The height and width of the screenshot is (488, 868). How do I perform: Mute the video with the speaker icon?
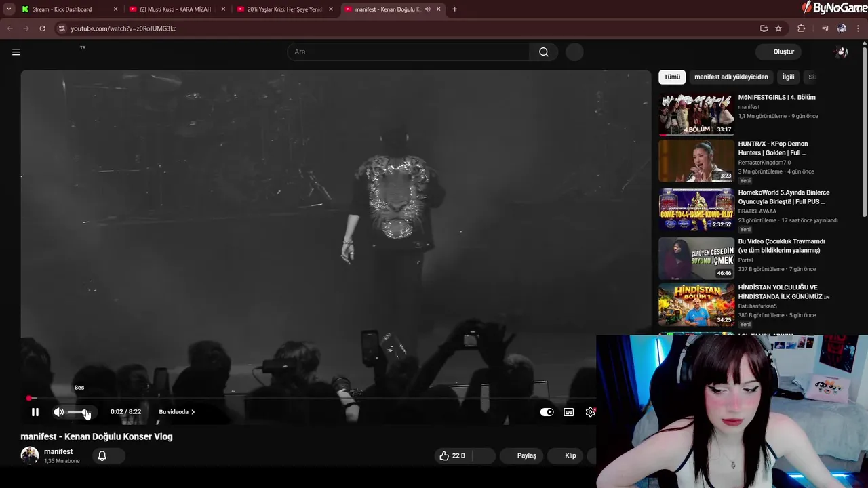[x=59, y=412]
